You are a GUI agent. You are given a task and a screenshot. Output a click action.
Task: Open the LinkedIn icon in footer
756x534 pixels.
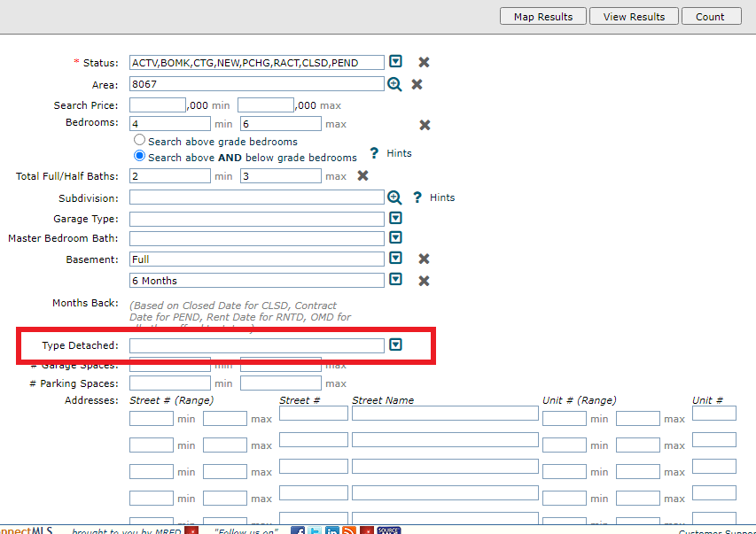point(331,530)
